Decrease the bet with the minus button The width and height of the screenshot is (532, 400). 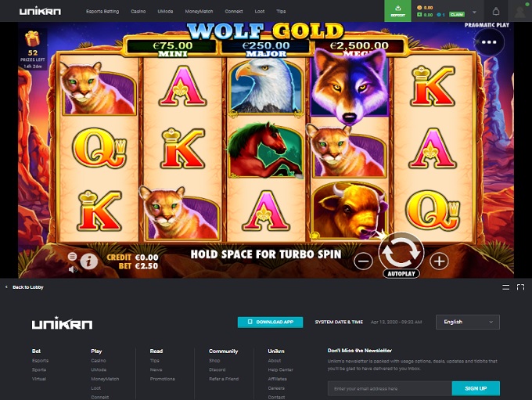tap(363, 261)
